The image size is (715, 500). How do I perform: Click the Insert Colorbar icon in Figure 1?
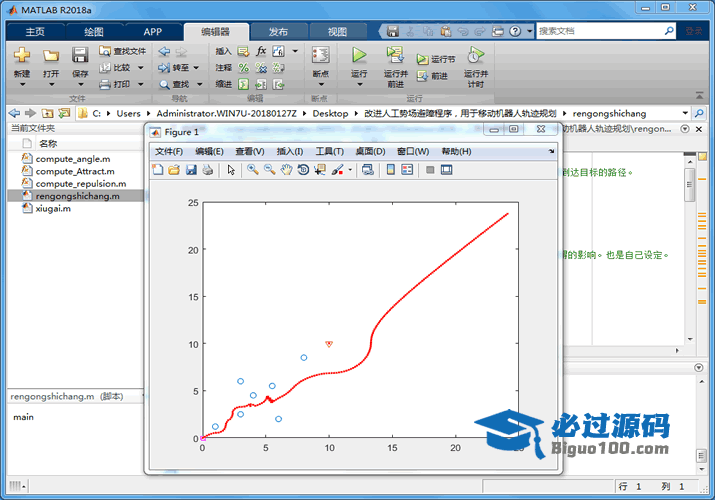391,170
